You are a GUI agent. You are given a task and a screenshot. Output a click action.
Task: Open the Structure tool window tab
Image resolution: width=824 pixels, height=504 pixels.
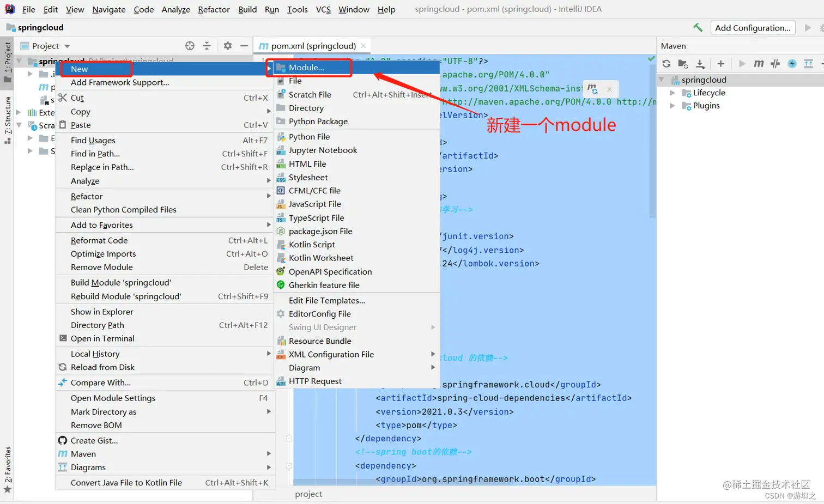8,120
